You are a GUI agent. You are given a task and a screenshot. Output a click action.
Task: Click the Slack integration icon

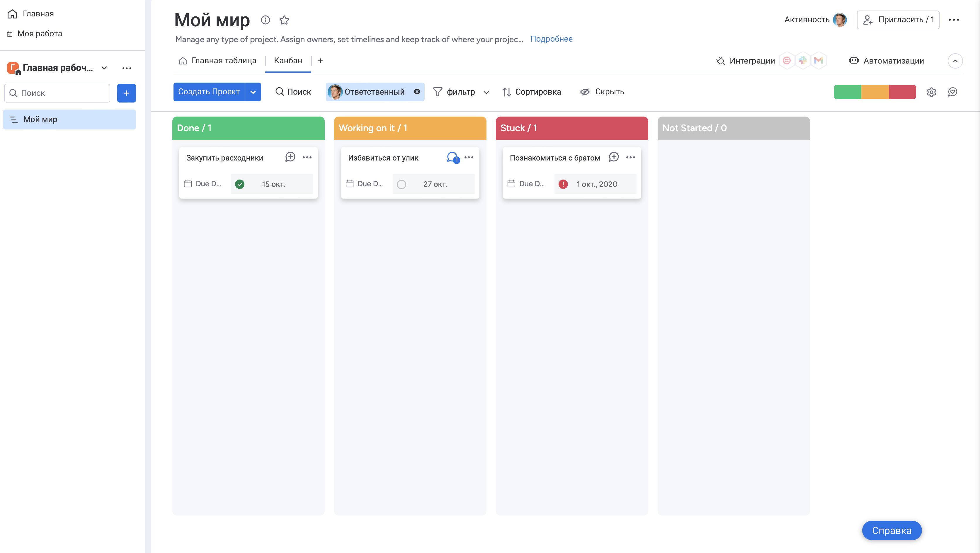802,60
